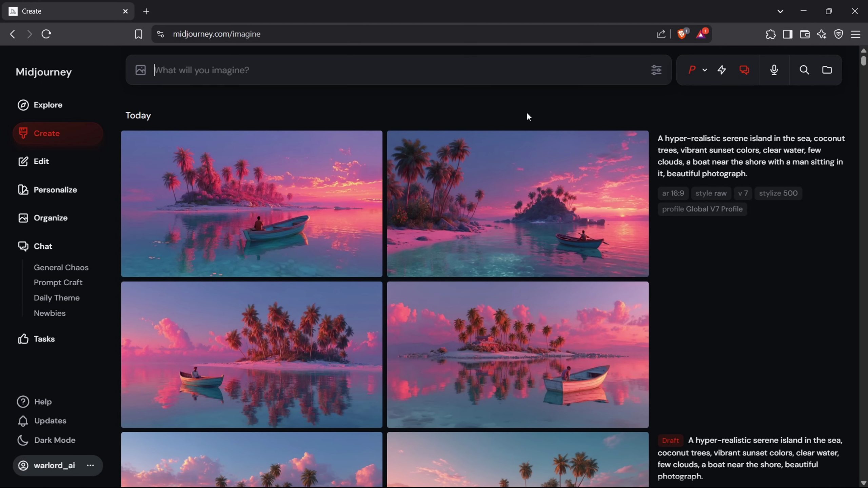
Task: Bookmark this page
Action: click(x=138, y=34)
